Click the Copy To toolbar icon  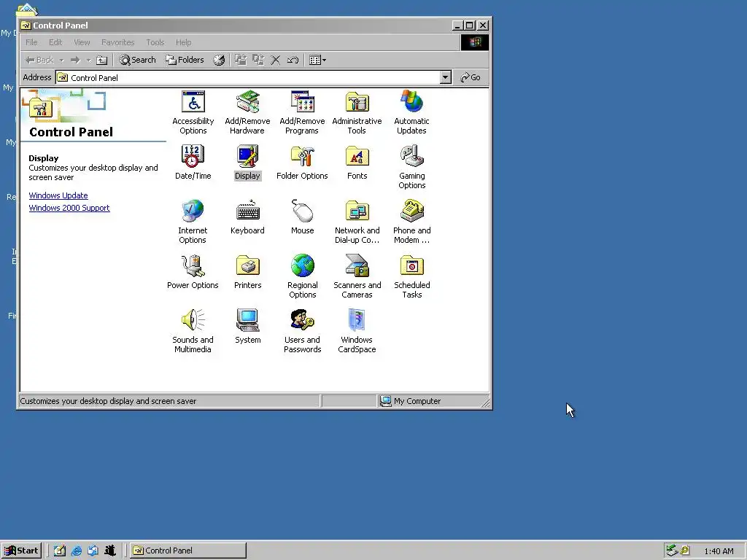pyautogui.click(x=258, y=60)
